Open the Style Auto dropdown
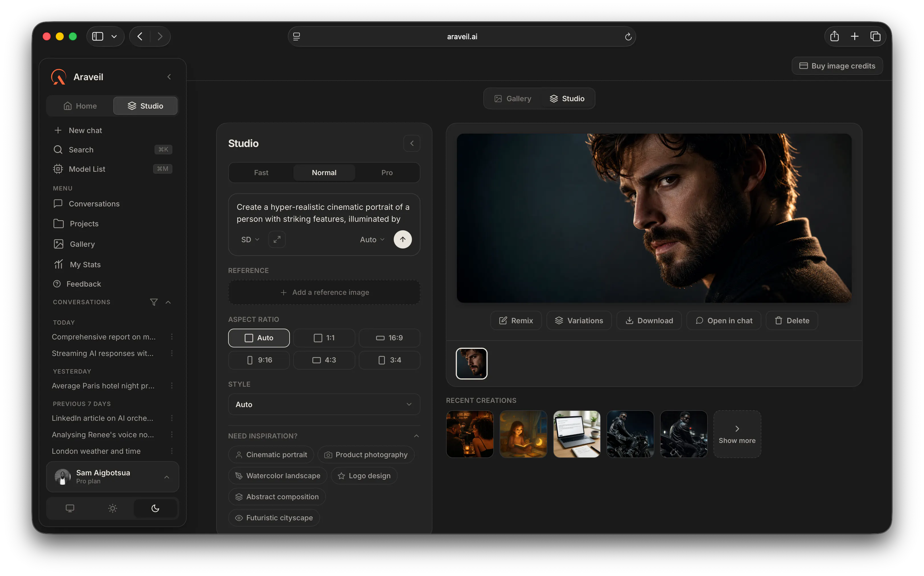 click(324, 404)
